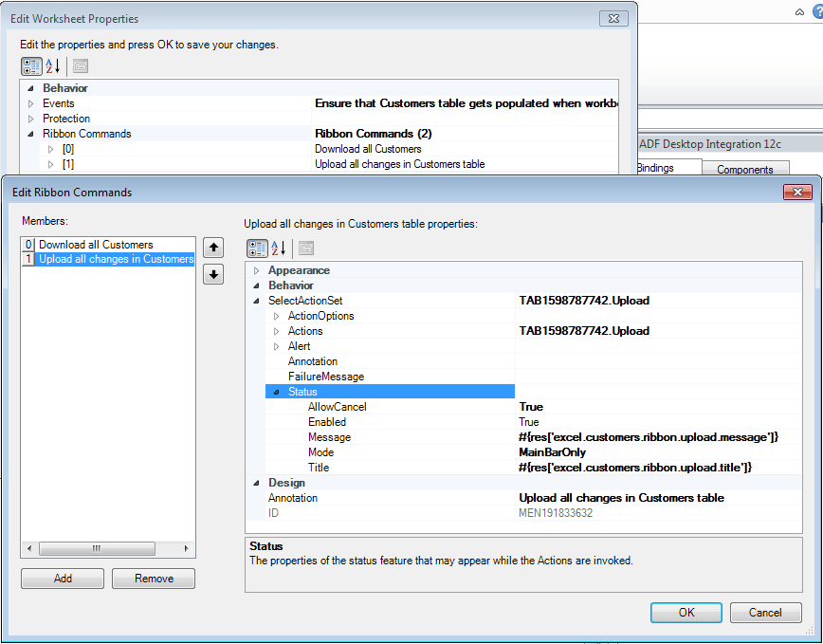Select the Mode property name
The height and width of the screenshot is (644, 823).
320,452
